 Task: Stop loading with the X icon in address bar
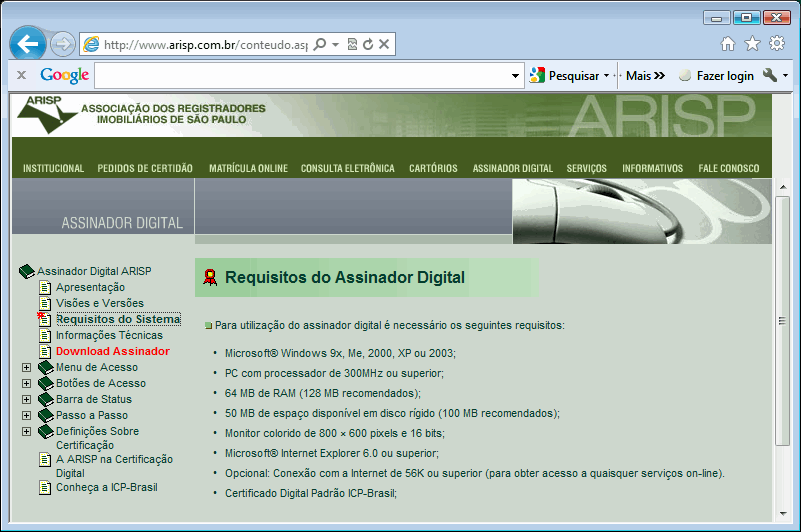pos(384,44)
